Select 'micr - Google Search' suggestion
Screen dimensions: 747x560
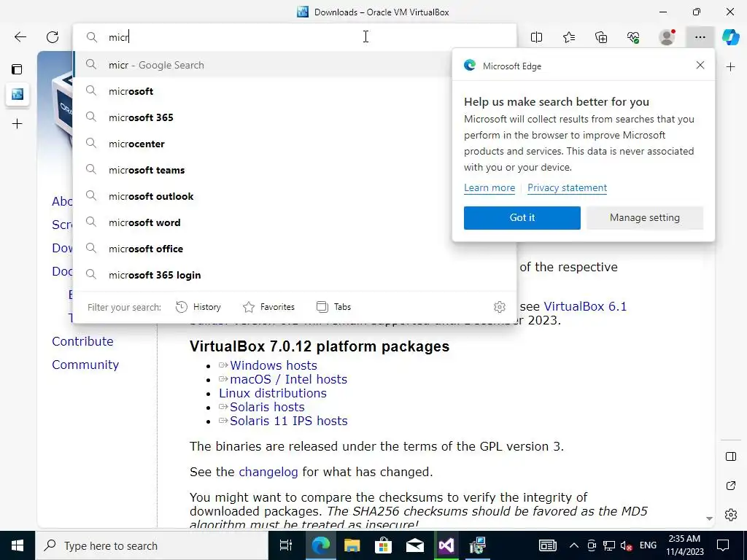(x=263, y=65)
